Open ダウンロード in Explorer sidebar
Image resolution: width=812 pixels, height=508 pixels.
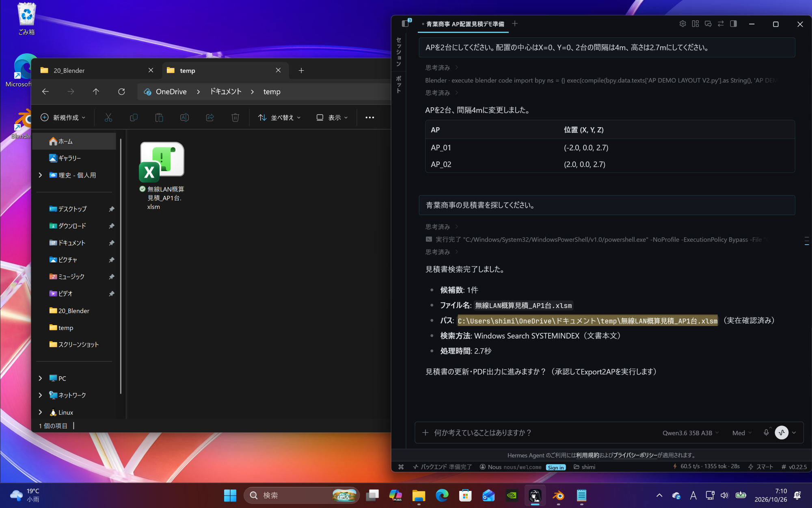click(x=72, y=226)
